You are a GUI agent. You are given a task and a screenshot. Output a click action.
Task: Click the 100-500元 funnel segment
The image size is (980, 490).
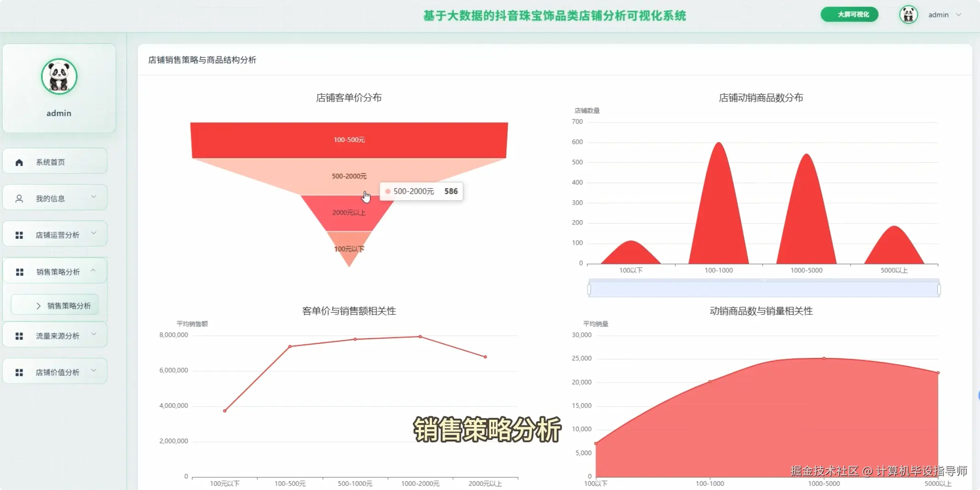tap(349, 140)
